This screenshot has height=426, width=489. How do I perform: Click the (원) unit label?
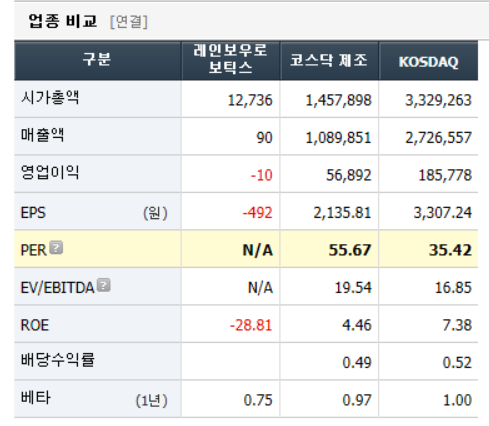[x=155, y=213]
